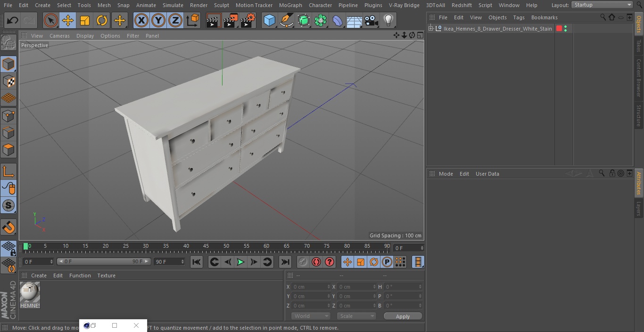The width and height of the screenshot is (644, 332).
Task: Enable Axis modification tool
Action: click(x=8, y=171)
